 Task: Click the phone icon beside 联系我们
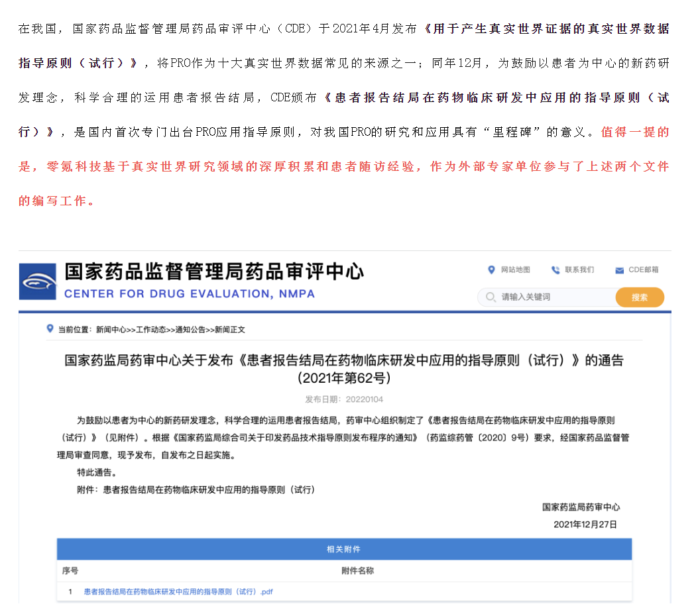click(555, 270)
